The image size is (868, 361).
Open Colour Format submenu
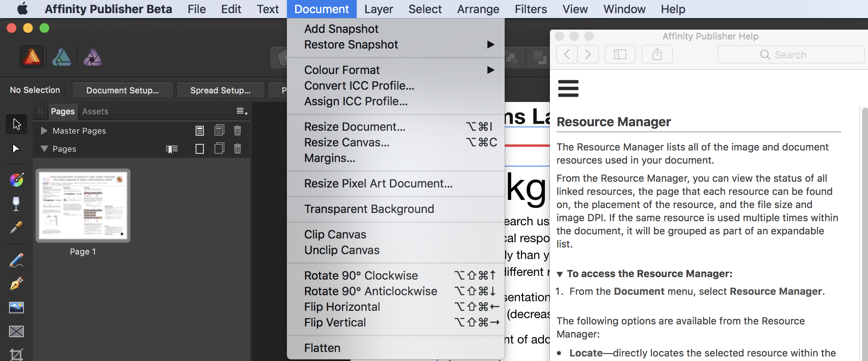396,70
